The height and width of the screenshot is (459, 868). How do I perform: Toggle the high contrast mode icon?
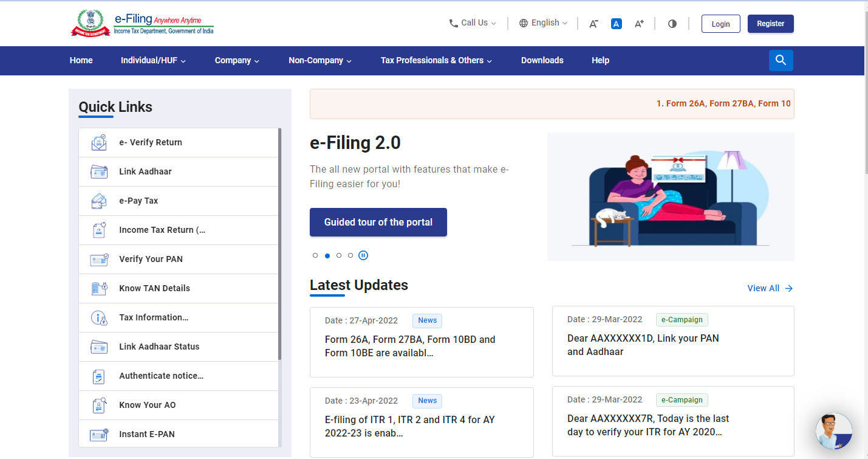[x=672, y=24]
